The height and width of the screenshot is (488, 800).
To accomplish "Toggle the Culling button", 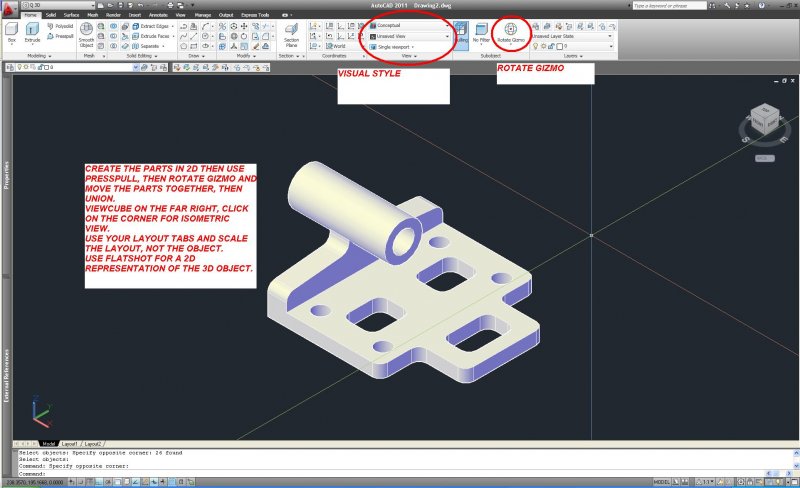I will tap(461, 34).
